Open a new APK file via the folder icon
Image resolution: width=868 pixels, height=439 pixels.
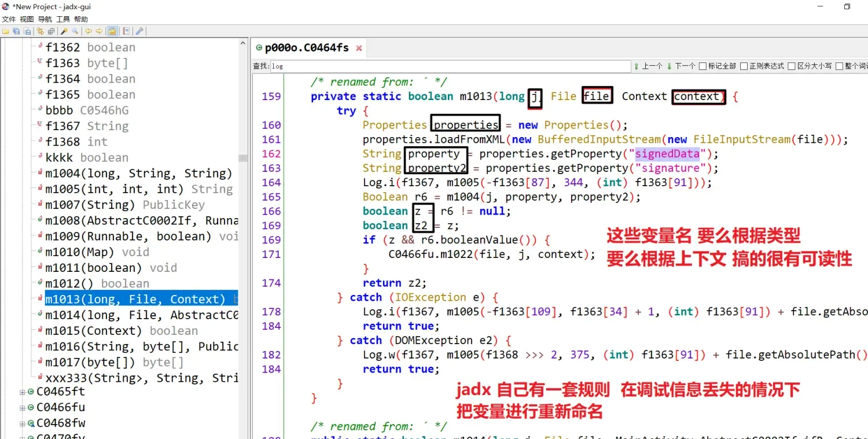tap(6, 31)
